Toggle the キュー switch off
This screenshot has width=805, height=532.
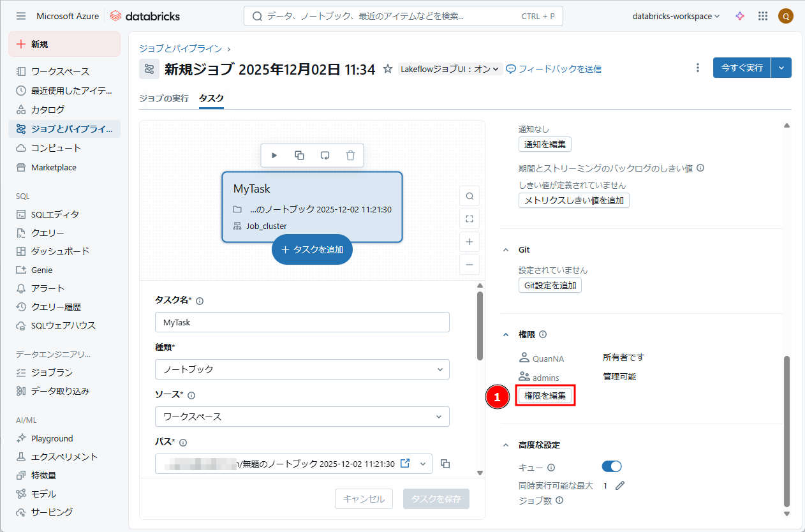[612, 467]
